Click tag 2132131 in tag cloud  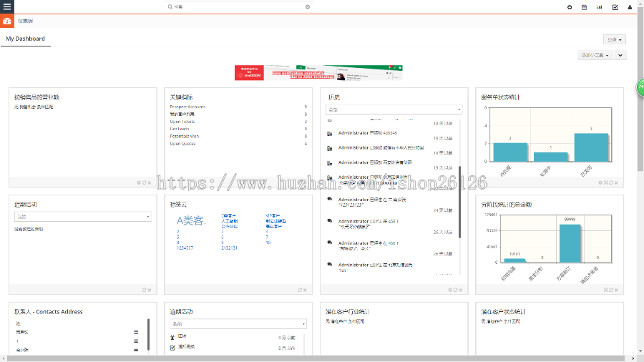point(229,248)
